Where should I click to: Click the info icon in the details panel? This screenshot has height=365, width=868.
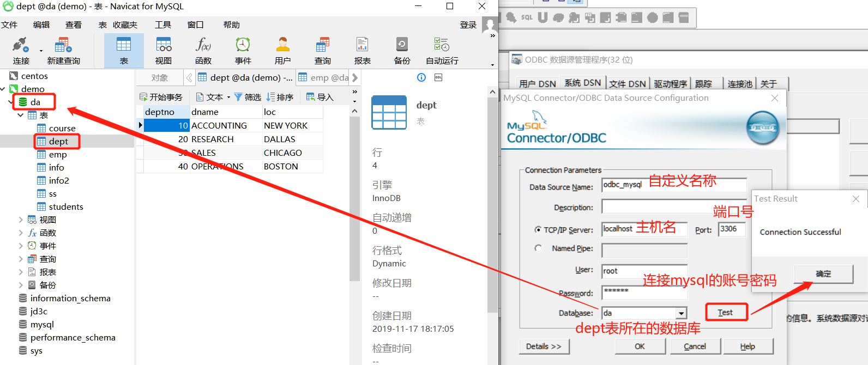421,77
